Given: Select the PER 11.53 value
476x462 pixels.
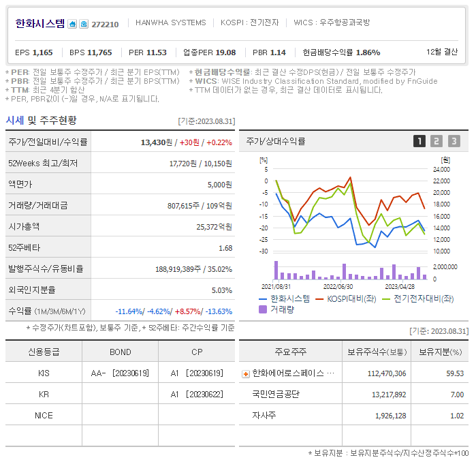Looking at the screenshot, I should (x=148, y=52).
